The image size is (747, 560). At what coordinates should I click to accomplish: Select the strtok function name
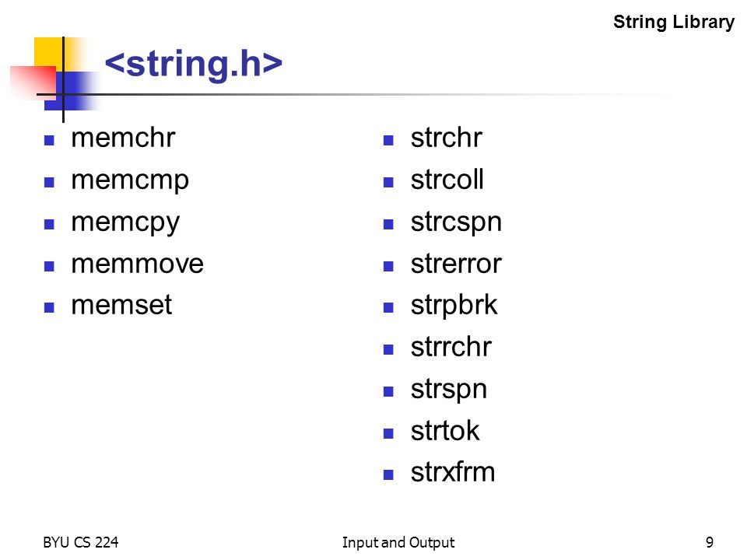(445, 431)
